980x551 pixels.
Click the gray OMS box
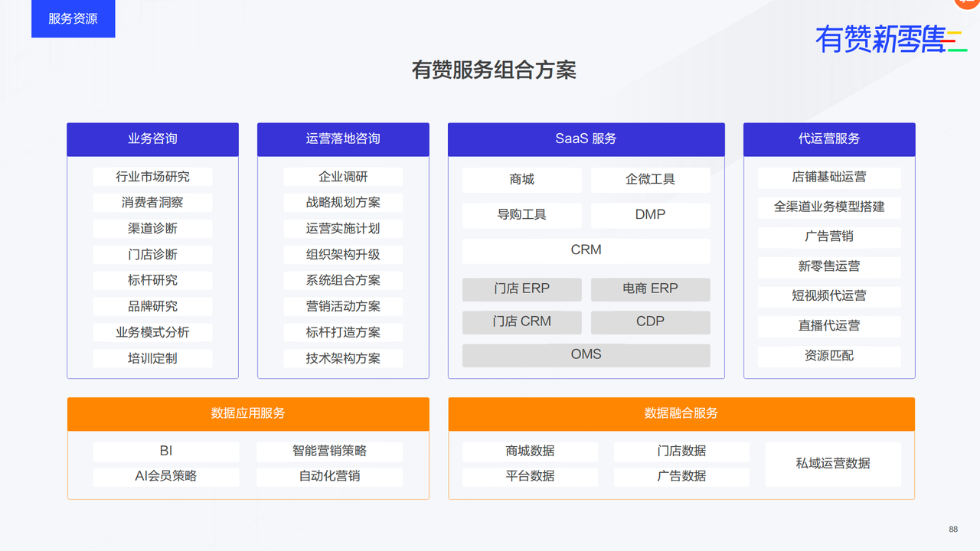point(586,355)
